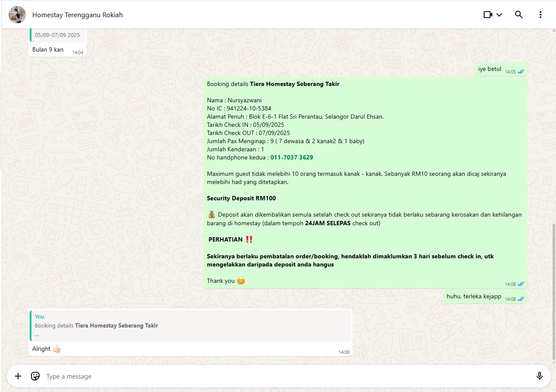Click the thumbs up emoji in 'Alright'
The image size is (556, 392).
57,349
